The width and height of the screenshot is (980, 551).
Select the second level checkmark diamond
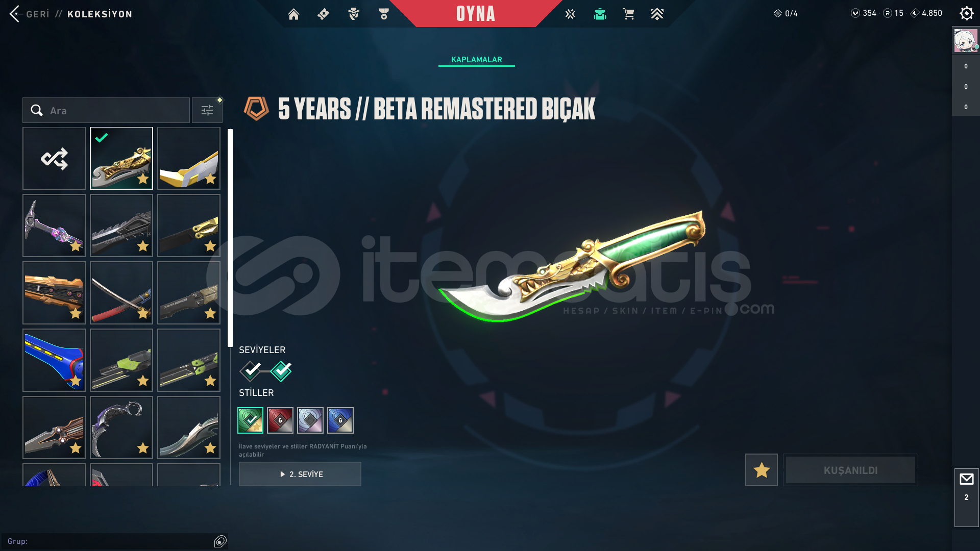281,371
